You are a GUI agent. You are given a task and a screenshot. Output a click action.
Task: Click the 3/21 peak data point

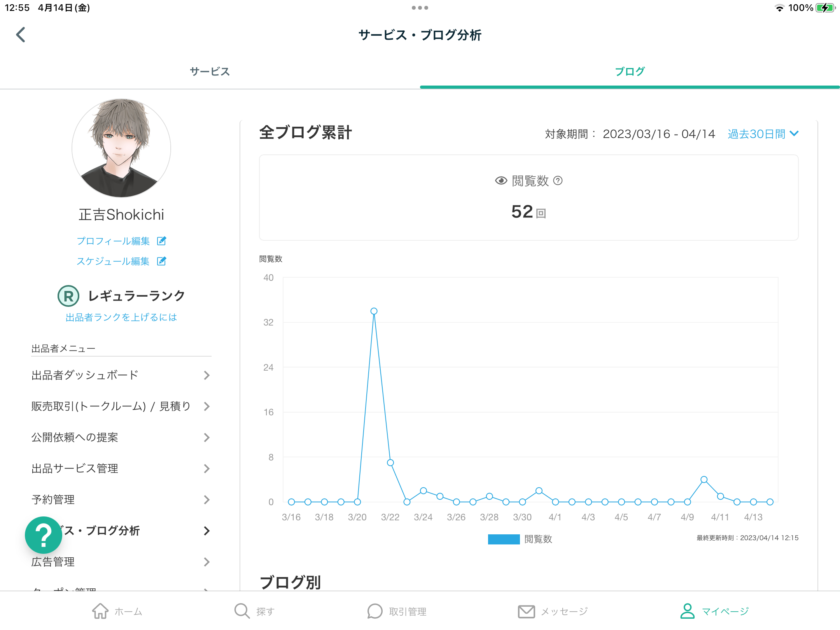click(374, 311)
